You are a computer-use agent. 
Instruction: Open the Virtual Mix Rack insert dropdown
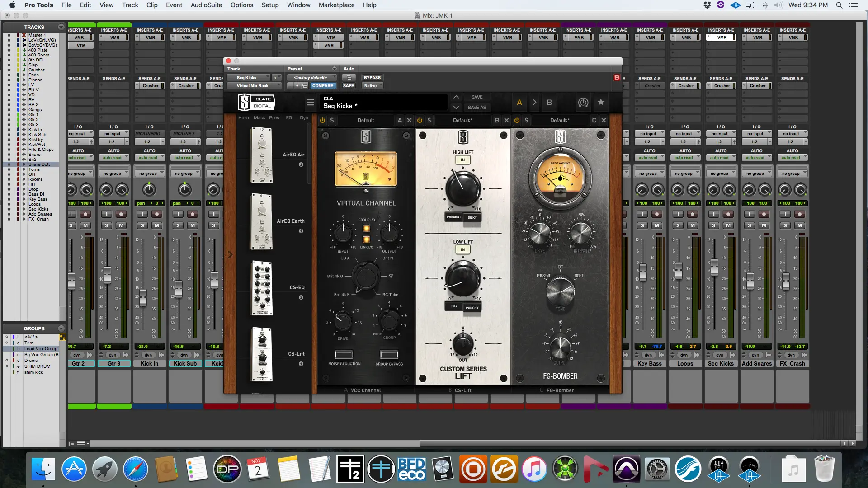[x=254, y=86]
